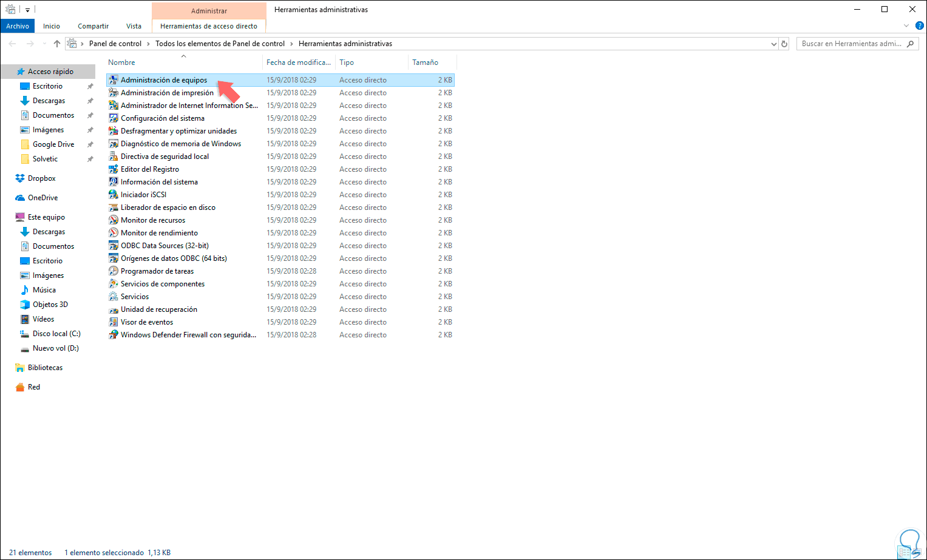Select the Liberador de espacio en disco icon
Screen dimensions: 927x560
[x=114, y=207]
